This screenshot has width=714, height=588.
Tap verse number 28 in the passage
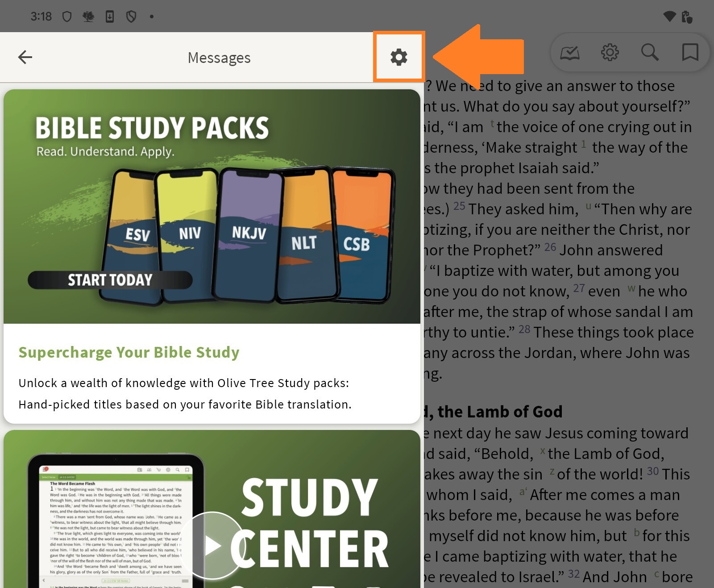coord(524,329)
